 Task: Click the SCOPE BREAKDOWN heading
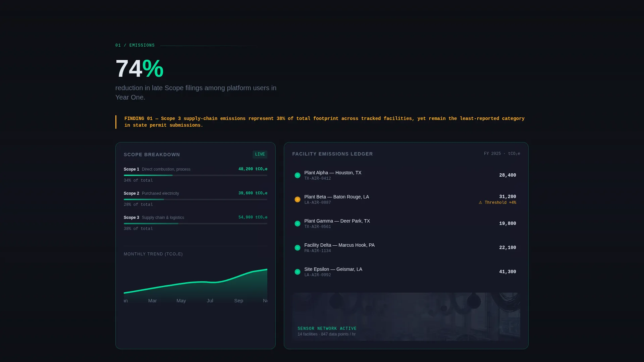(152, 155)
